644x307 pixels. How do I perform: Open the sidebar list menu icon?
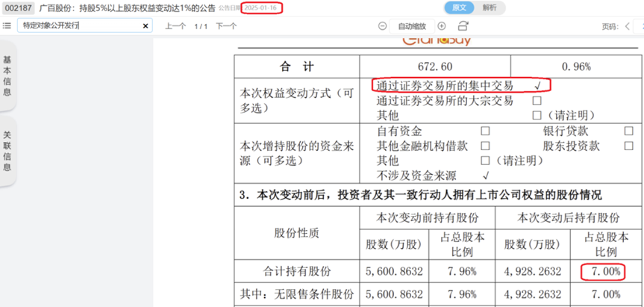(x=7, y=26)
